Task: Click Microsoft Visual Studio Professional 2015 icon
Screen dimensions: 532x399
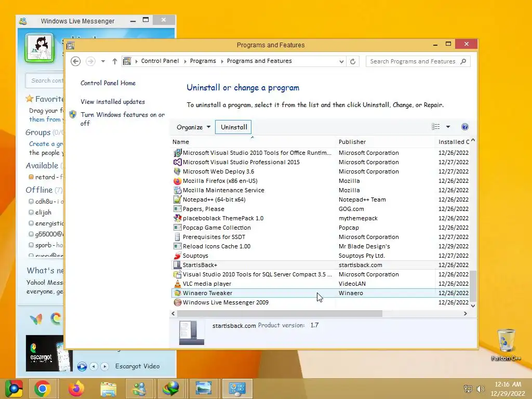Action: 177,162
